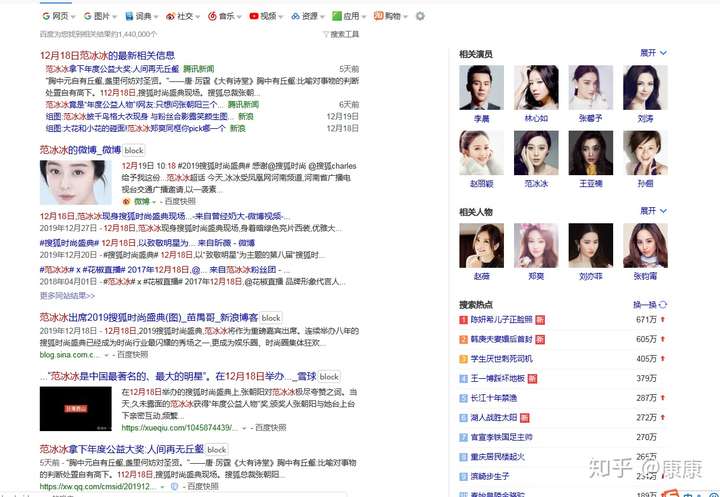Screen dimensions: 720x497
Task: Open the dropdown arrow after the xueqiu.com URL
Action: [244, 428]
